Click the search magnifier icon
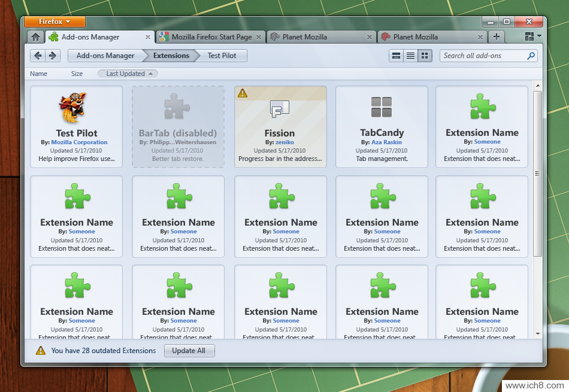This screenshot has height=392, width=569. 531,56
